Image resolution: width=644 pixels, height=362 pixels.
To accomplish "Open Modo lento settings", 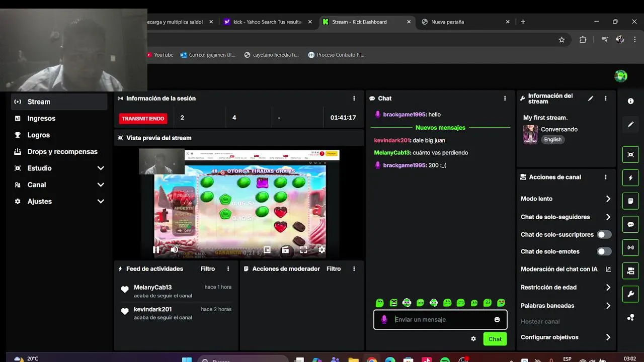I will (566, 199).
